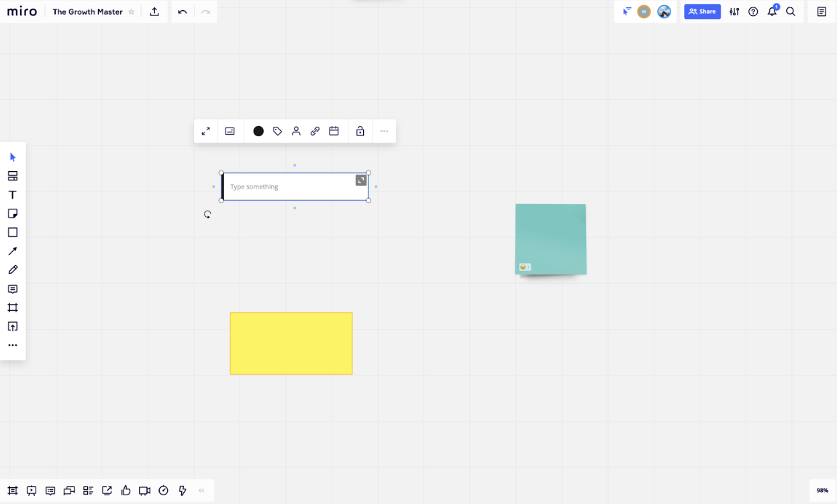The image size is (837, 504).
Task: Select the Pen tool
Action: click(12, 269)
